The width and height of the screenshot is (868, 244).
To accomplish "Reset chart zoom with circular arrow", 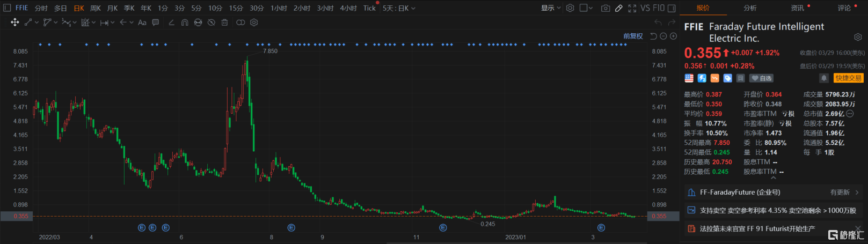I will pyautogui.click(x=653, y=36).
